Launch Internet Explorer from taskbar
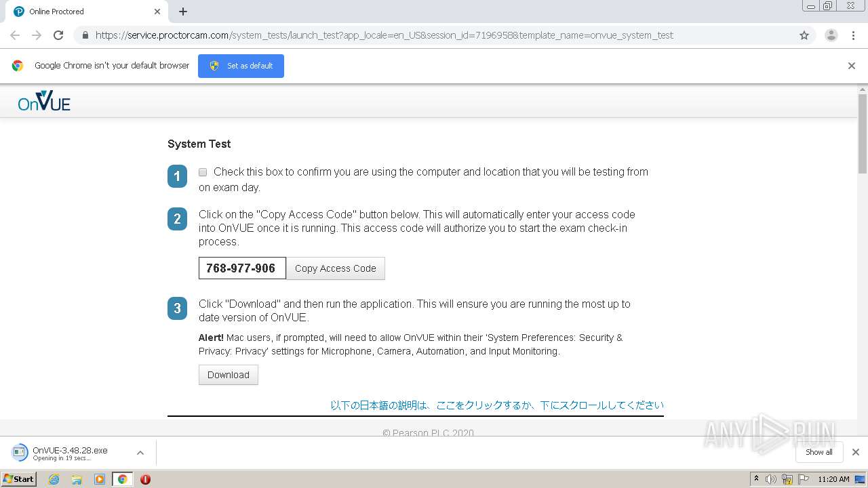This screenshot has width=868, height=488. 54,479
